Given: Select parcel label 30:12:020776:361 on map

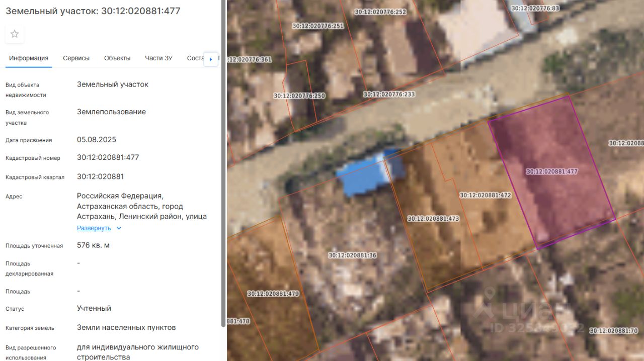Looking at the screenshot, I should [249, 59].
